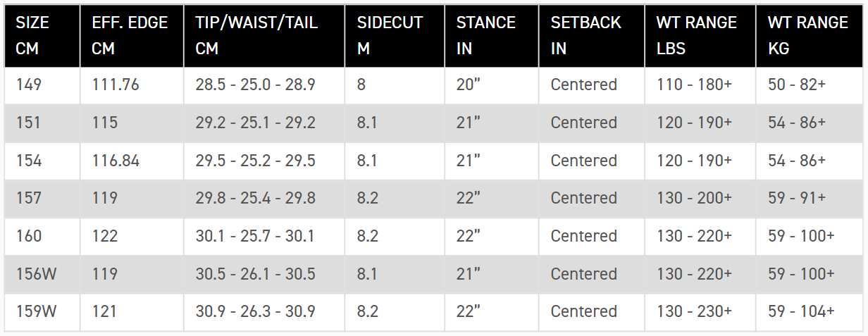
Task: Click effective edge value 116.84
Action: tap(116, 161)
